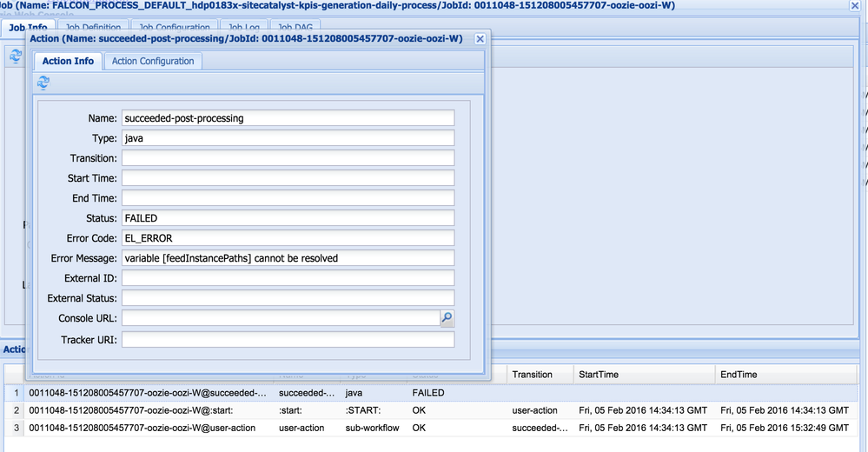Refresh the Action Info dialog
Viewport: 868px width, 452px height.
(x=43, y=83)
